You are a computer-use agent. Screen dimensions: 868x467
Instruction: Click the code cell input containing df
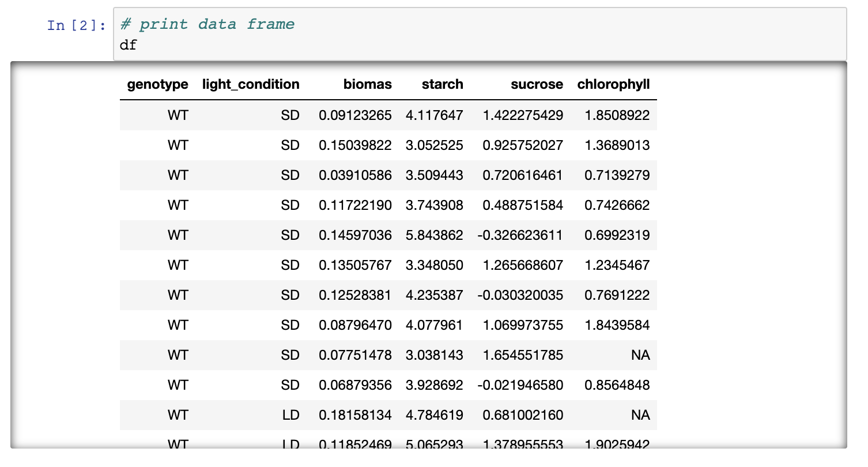coord(480,34)
